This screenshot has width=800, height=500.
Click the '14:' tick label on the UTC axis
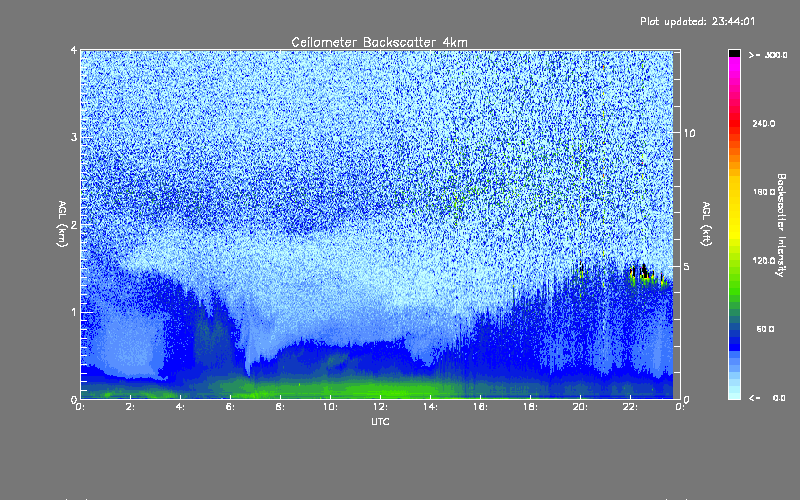430,407
